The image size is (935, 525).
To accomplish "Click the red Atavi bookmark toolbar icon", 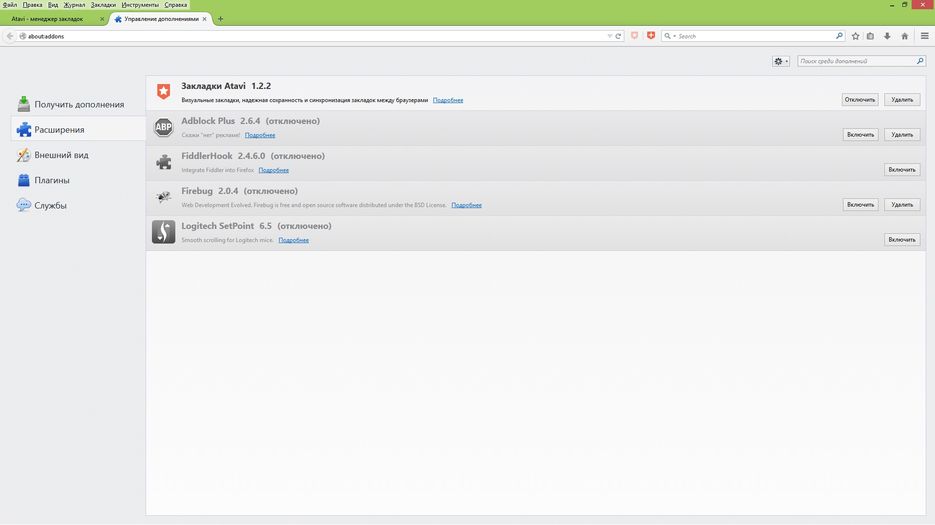I will pos(651,36).
